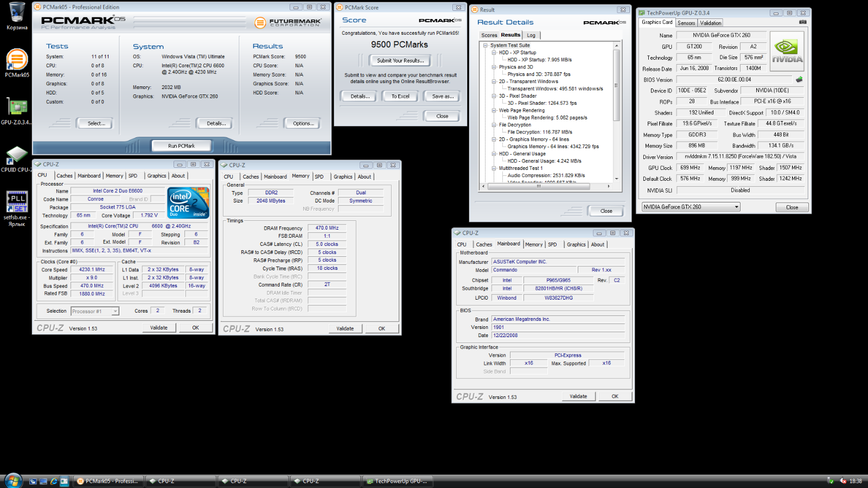Open the Log tab in Result Details
Screen dimensions: 868x488
tap(531, 35)
